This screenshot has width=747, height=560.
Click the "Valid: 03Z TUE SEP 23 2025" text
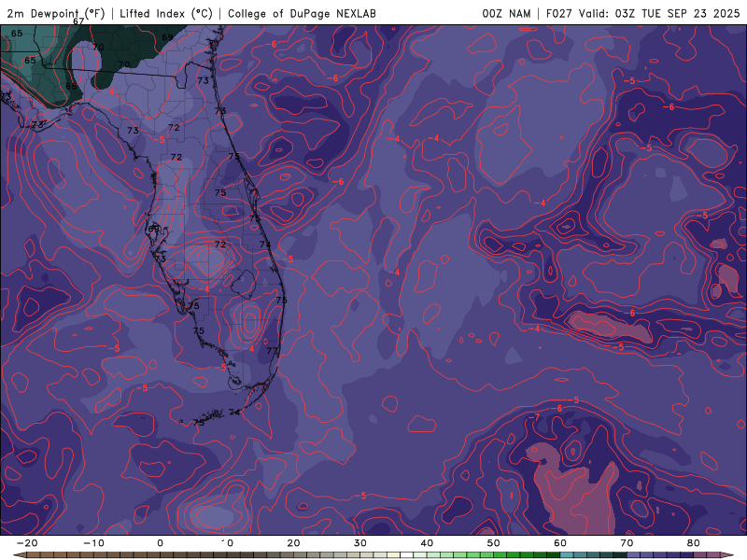(659, 13)
